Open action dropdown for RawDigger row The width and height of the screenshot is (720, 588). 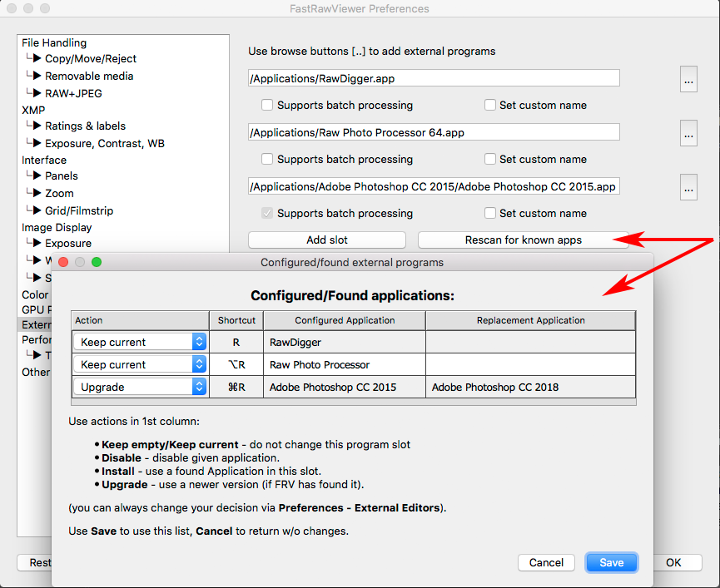(x=140, y=342)
